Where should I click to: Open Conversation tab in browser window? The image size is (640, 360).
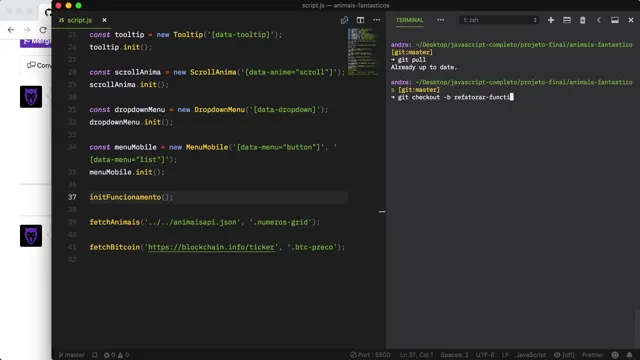(39, 65)
